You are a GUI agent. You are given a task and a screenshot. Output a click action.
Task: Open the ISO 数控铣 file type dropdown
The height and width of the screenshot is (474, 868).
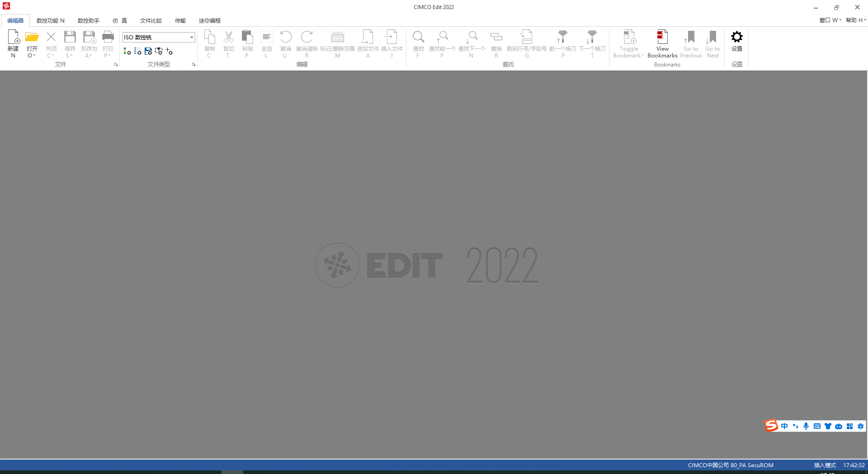coord(192,37)
